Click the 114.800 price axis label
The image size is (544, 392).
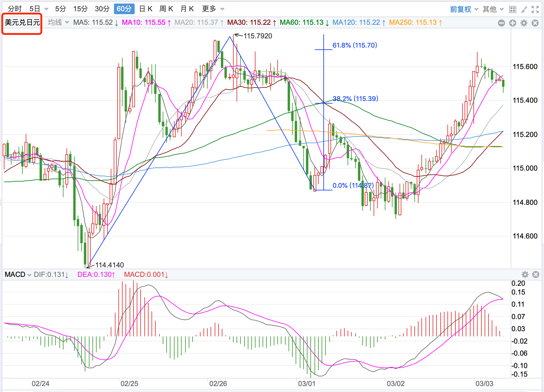[x=525, y=202]
